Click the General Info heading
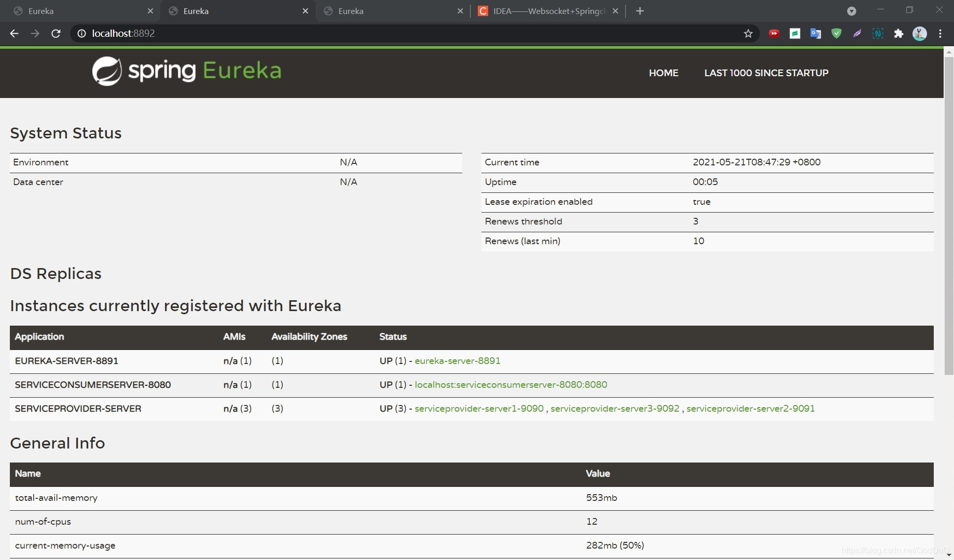The height and width of the screenshot is (560, 954). [57, 443]
